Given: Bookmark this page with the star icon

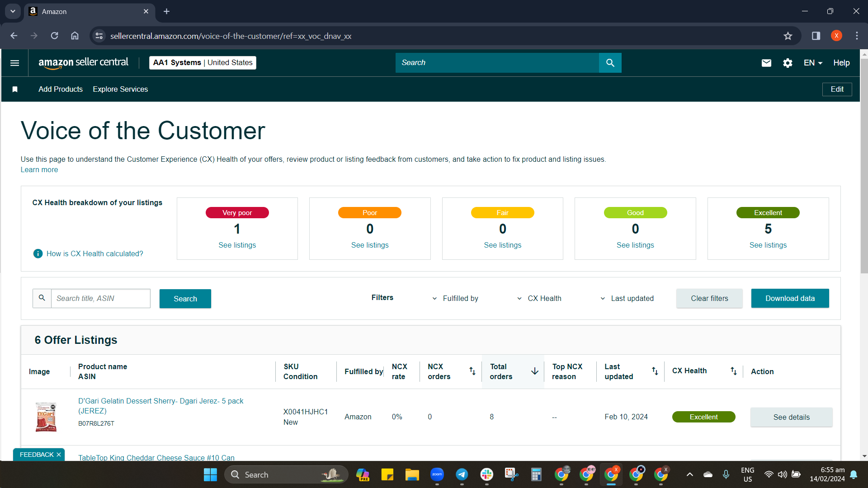Looking at the screenshot, I should (x=788, y=36).
